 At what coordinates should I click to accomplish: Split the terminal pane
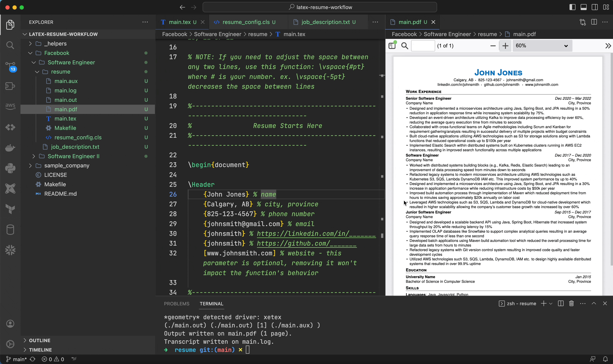coord(561,303)
